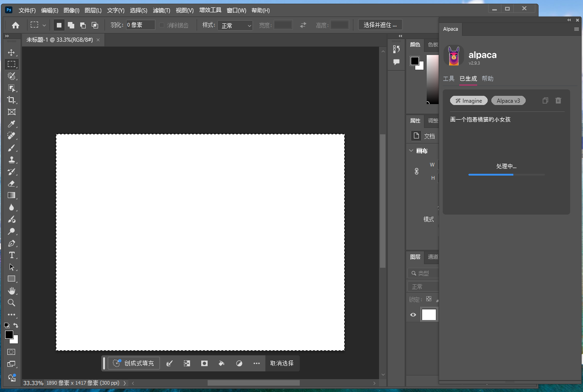583x392 pixels.
Task: Select the Hand tool
Action: (11, 291)
